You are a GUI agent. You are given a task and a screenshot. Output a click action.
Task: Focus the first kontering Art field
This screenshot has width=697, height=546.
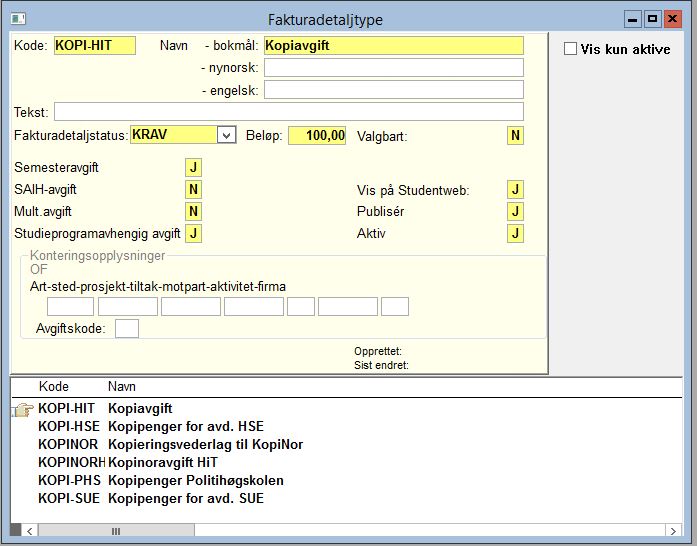pos(70,307)
